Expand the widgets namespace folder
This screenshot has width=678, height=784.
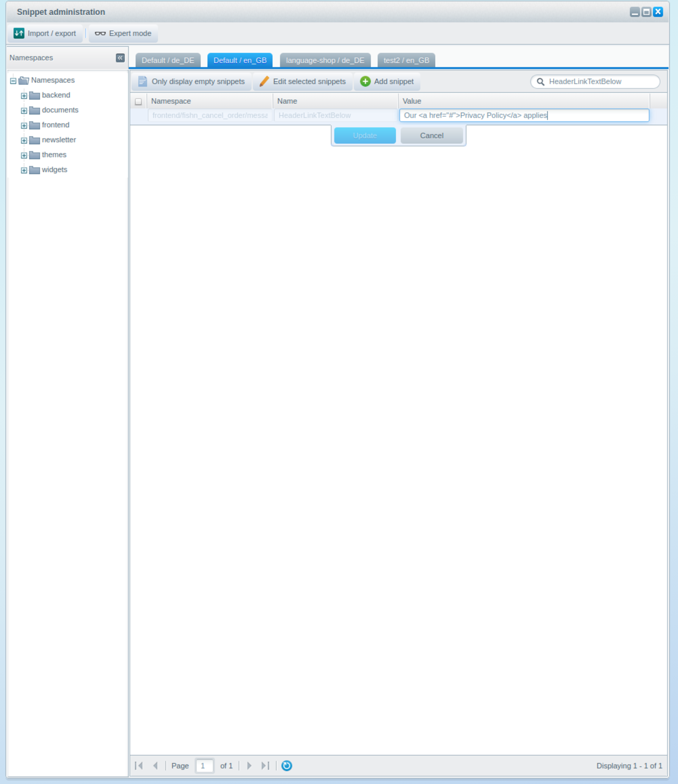tap(24, 170)
